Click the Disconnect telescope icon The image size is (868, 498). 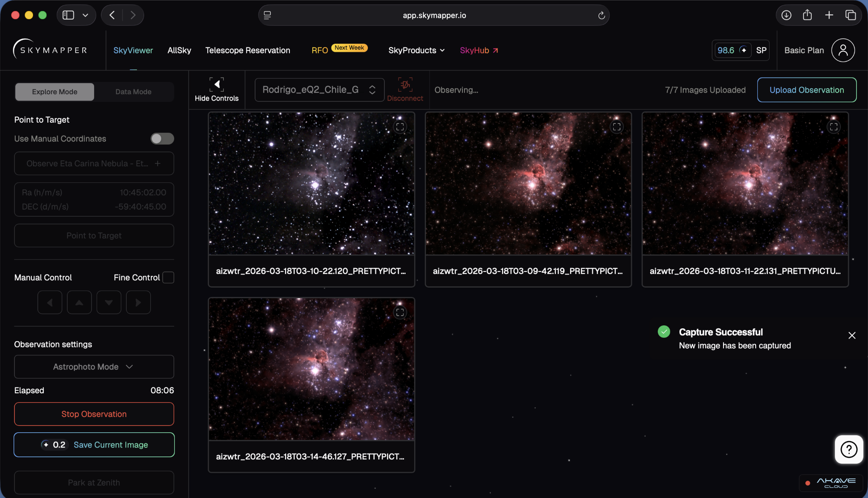405,85
